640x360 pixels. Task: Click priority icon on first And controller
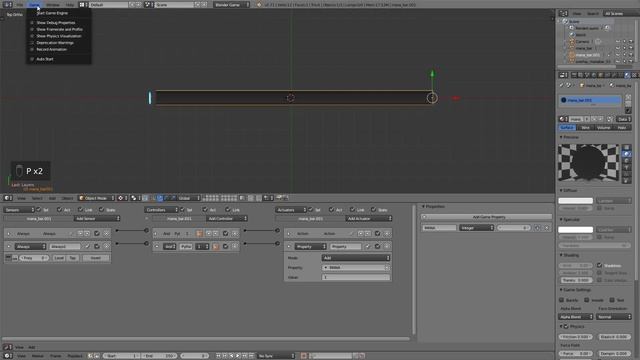199,233
